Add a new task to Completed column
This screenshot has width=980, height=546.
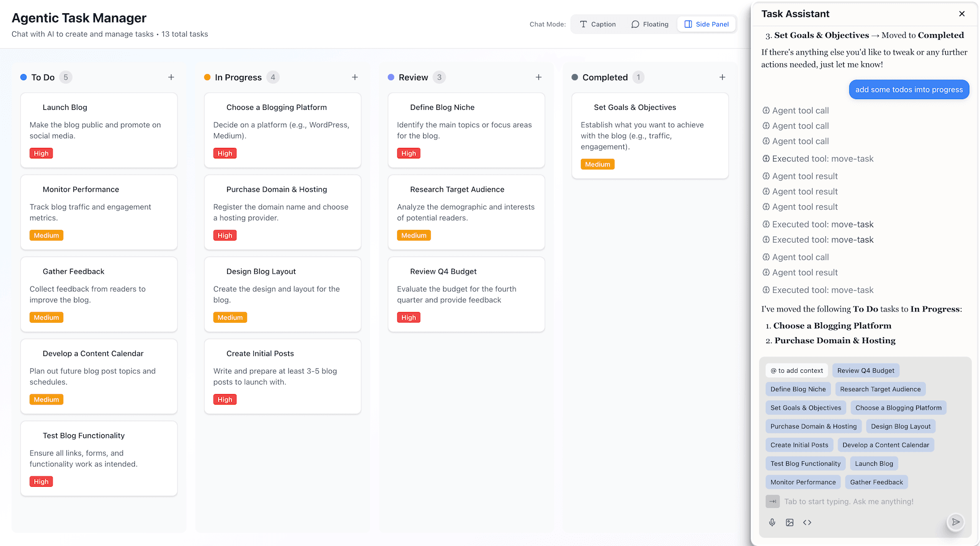[x=722, y=77]
